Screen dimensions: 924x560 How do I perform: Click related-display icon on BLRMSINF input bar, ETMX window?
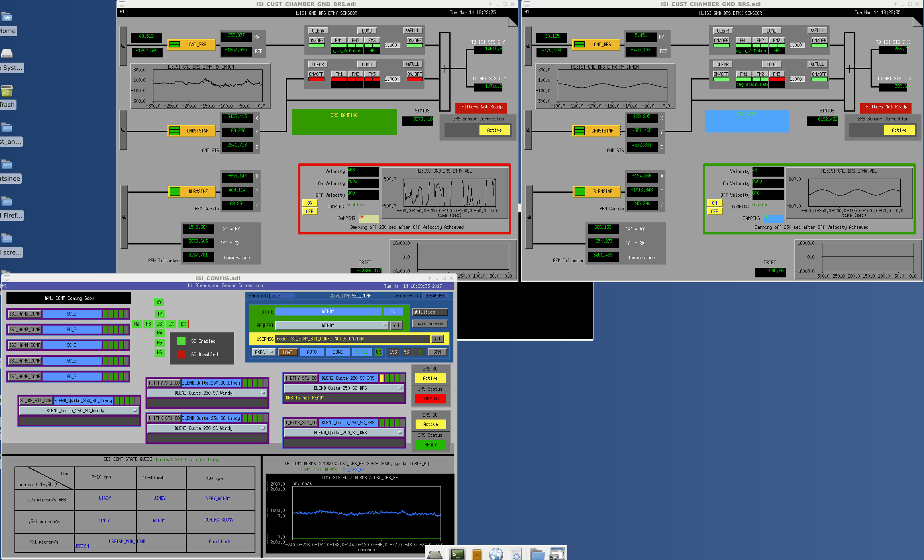point(529,217)
